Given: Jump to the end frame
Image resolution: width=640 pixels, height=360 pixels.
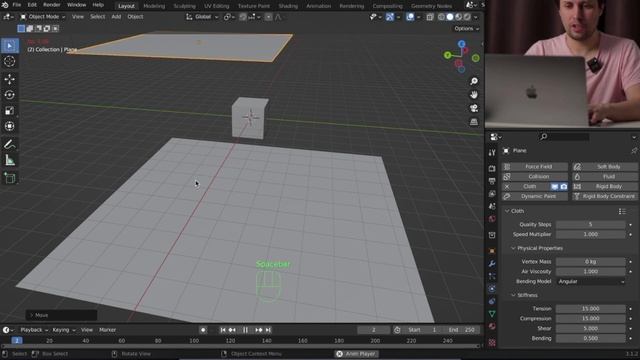Looking at the screenshot, I should tap(268, 330).
